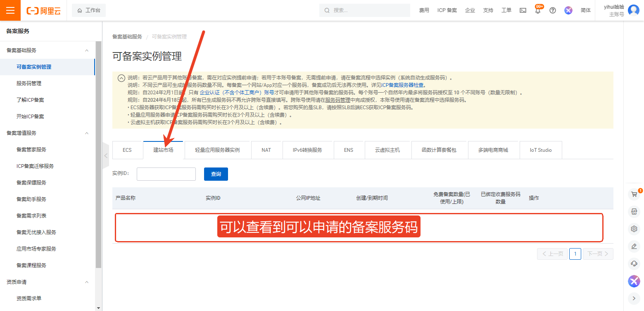Open the ICP备案服务器检查 link
Viewport: 644px width, 311px height.
pyautogui.click(x=403, y=85)
